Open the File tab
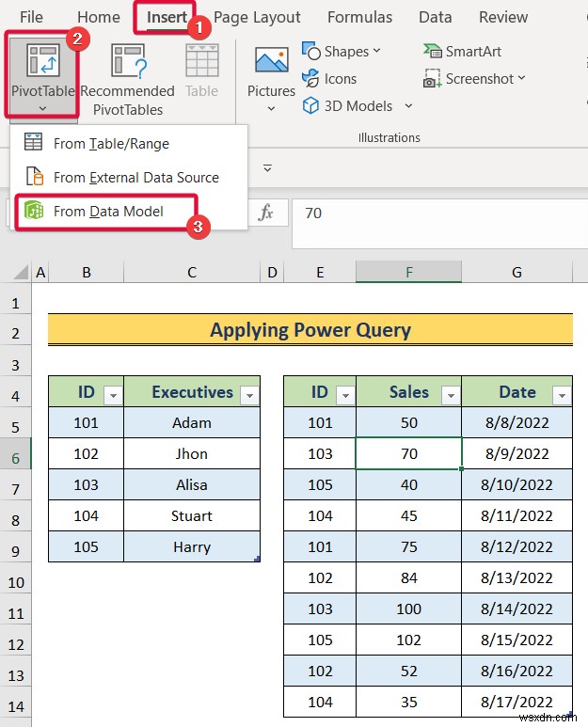 pyautogui.click(x=32, y=17)
